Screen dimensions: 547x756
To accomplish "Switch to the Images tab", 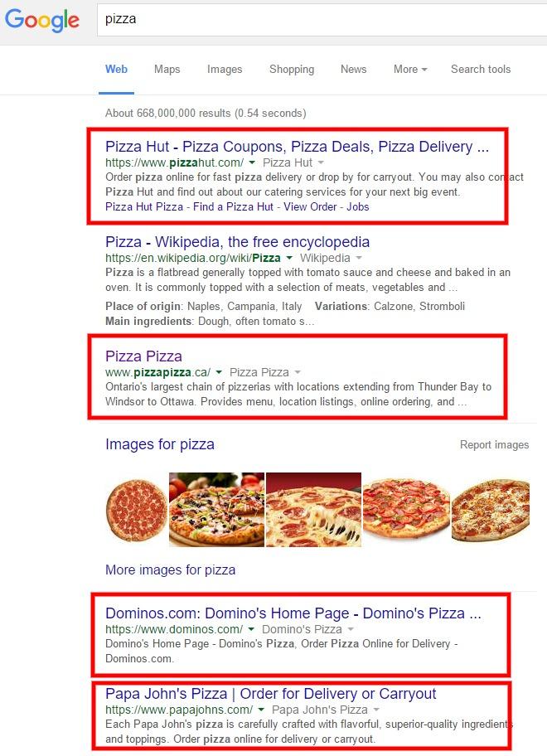I will 225,69.
